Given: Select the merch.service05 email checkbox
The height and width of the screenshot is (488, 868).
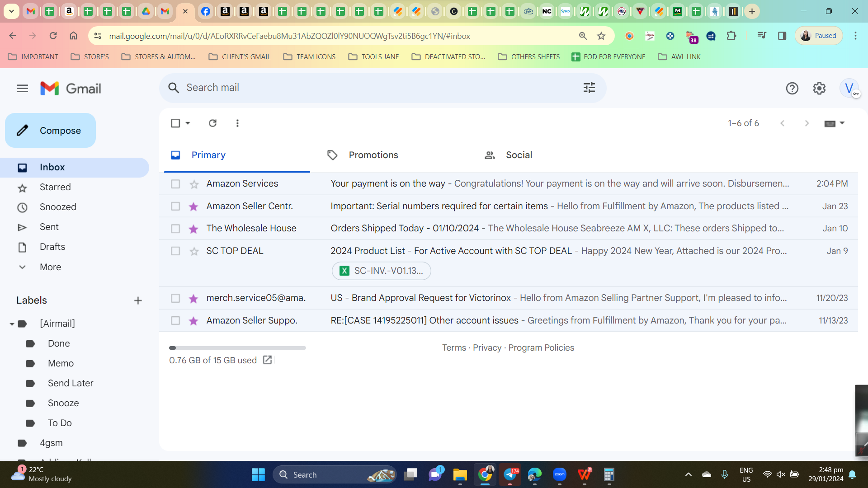Looking at the screenshot, I should coord(175,298).
